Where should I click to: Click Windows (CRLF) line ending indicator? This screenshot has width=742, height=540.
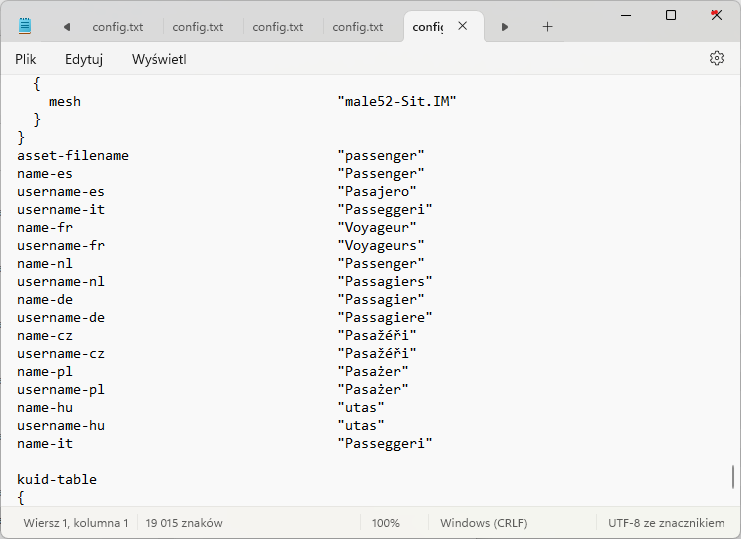point(485,523)
